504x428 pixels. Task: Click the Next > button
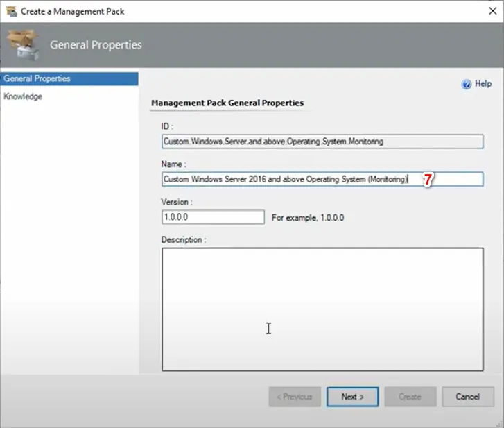point(353,397)
